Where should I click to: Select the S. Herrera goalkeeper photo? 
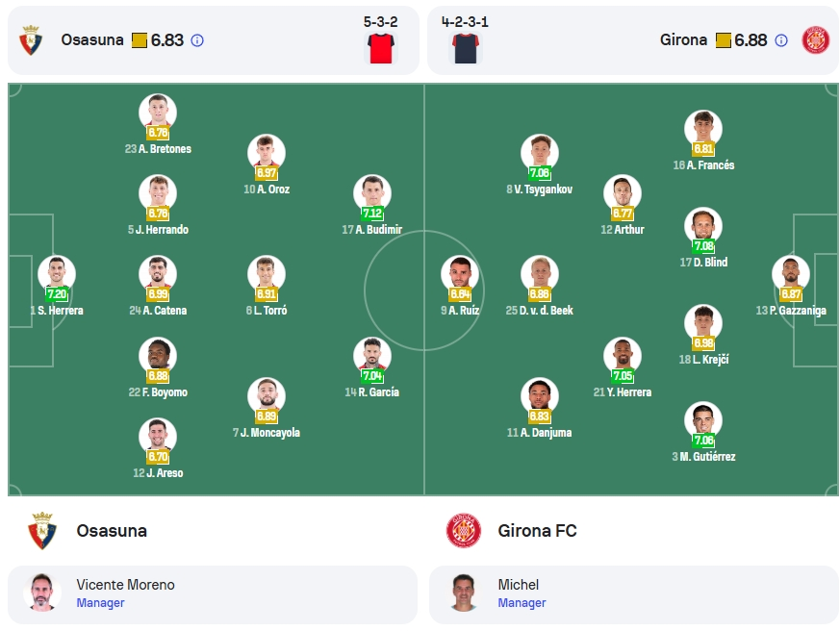[x=57, y=274]
